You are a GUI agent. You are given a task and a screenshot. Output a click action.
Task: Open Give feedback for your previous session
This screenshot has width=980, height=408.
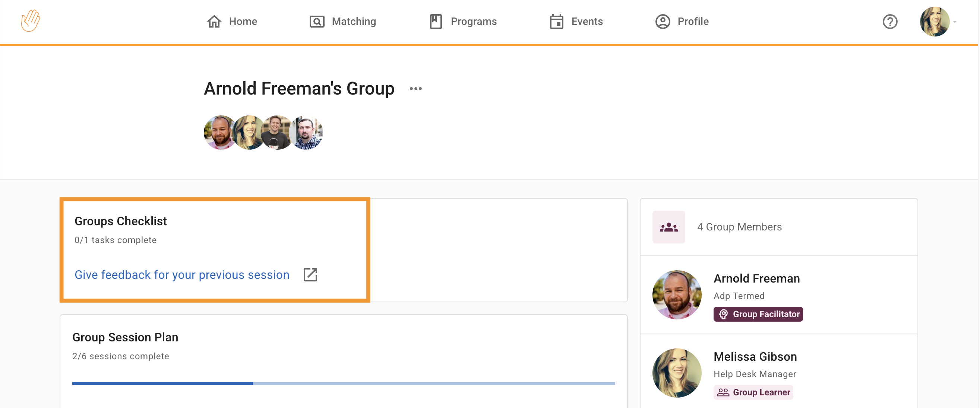pyautogui.click(x=182, y=274)
